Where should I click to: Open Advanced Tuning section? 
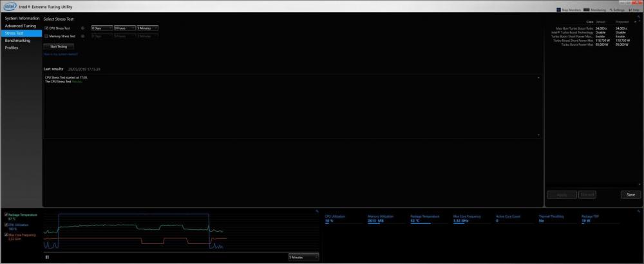pyautogui.click(x=21, y=26)
